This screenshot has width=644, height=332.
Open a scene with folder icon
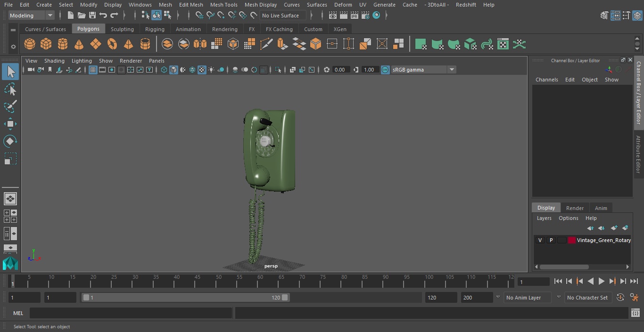(x=82, y=16)
